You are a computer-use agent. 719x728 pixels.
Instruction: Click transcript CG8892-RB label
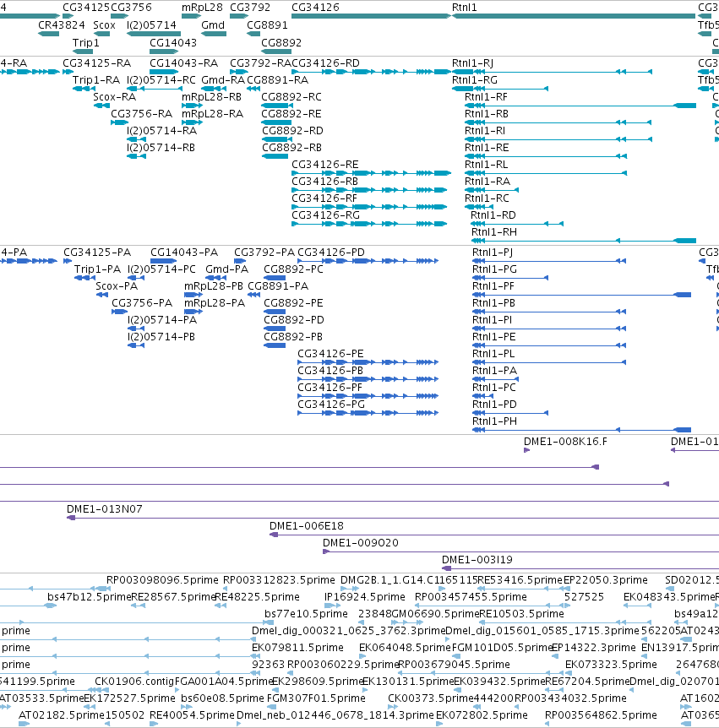coord(291,148)
